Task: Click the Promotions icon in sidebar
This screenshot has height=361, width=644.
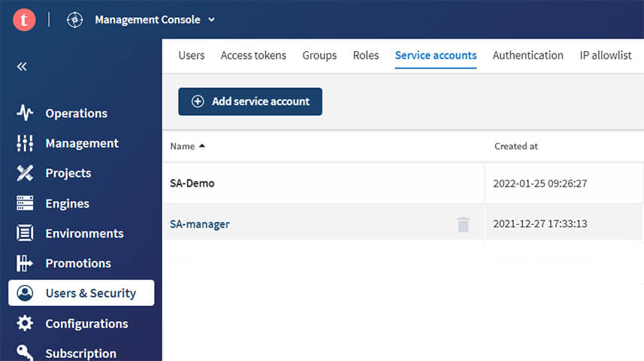Action: [x=25, y=263]
